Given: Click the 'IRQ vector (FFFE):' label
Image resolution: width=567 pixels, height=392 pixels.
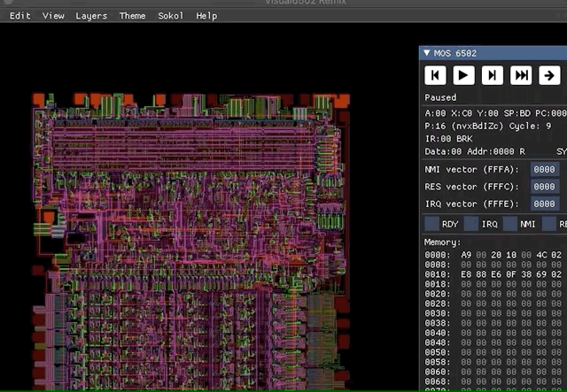Looking at the screenshot, I should pyautogui.click(x=472, y=204).
